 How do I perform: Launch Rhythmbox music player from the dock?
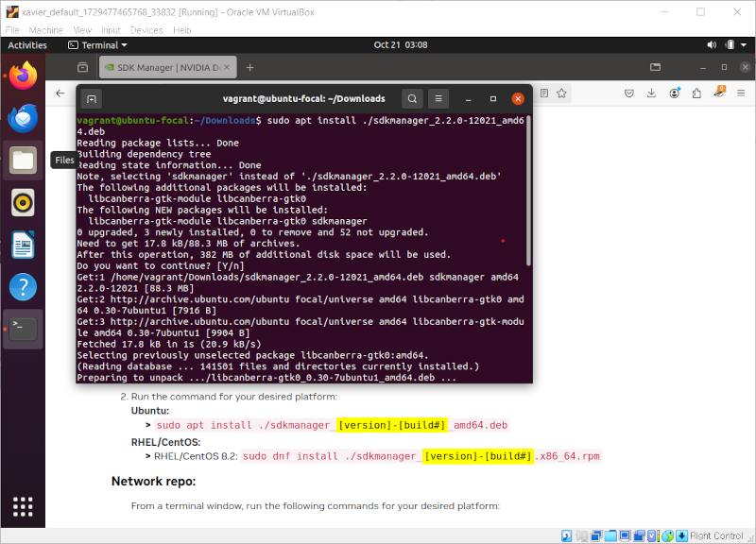pos(23,203)
